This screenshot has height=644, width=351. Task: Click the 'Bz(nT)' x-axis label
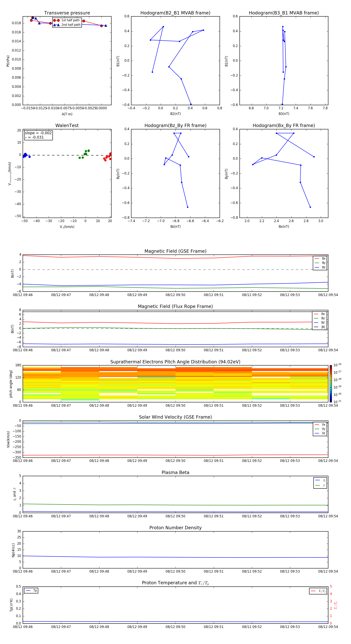tap(175, 227)
